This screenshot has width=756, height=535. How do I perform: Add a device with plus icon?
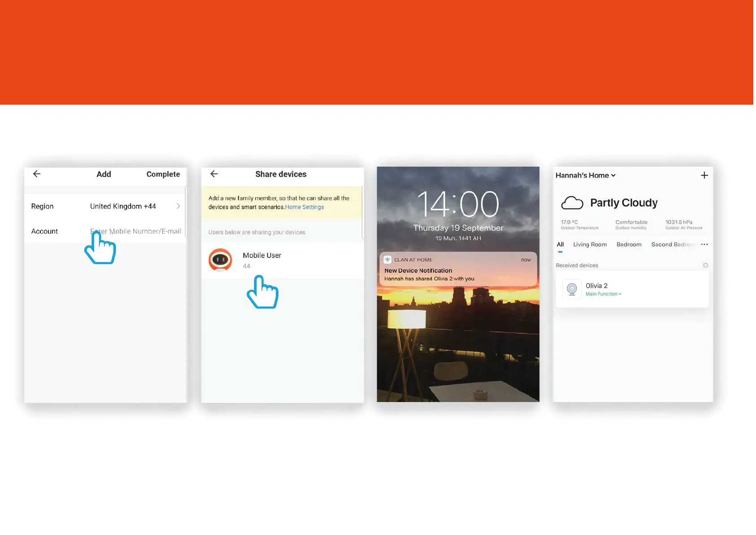click(x=704, y=175)
